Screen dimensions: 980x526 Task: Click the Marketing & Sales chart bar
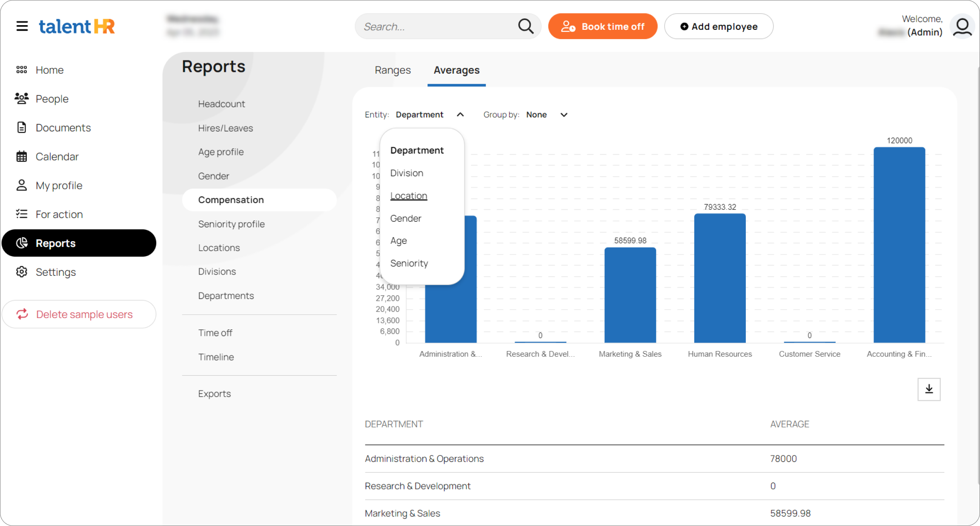point(630,295)
